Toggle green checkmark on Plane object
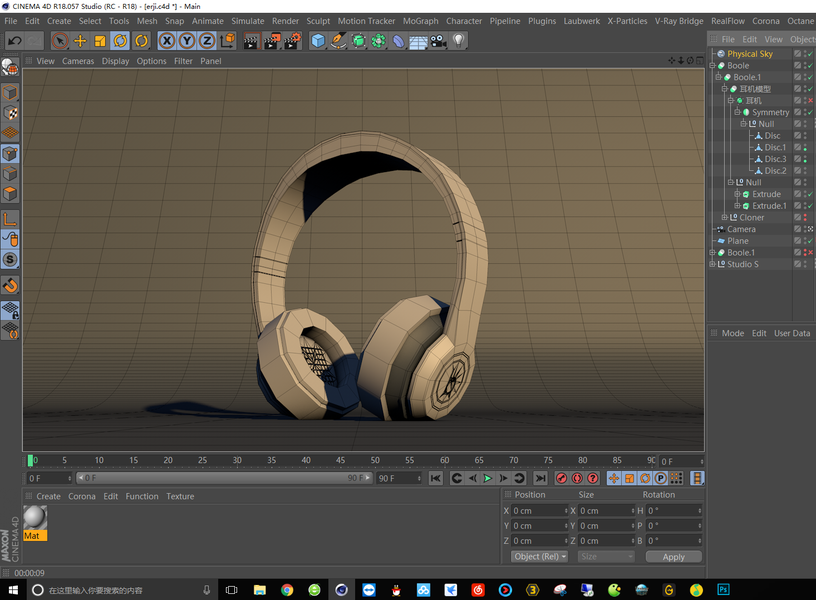816x600 pixels. coord(811,241)
